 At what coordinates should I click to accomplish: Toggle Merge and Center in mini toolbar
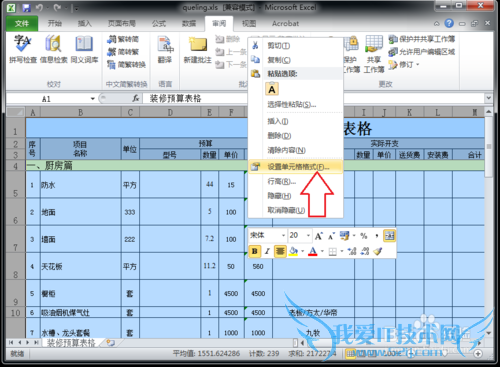pos(389,236)
